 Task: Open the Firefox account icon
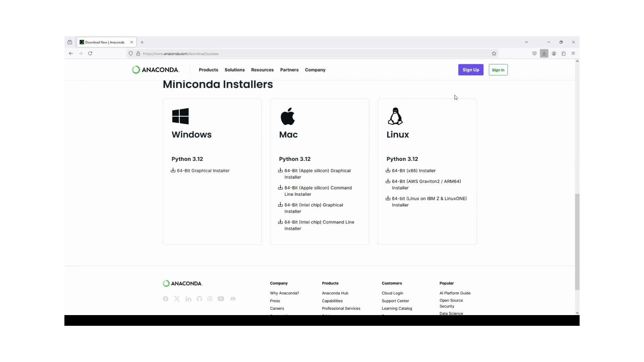pos(554,53)
